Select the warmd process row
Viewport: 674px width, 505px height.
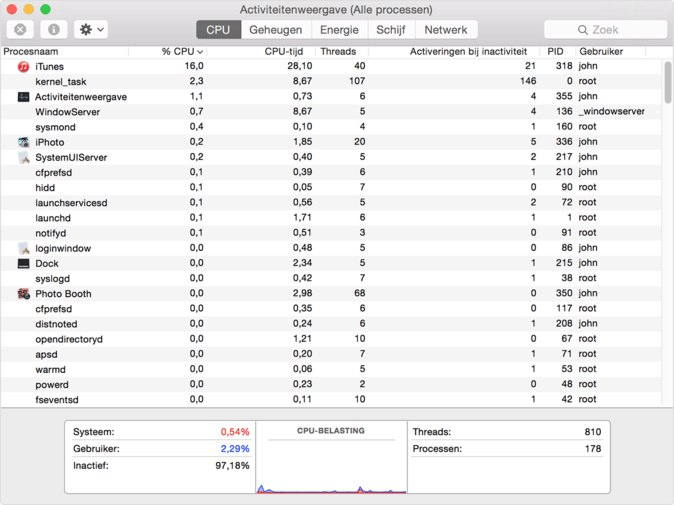pos(331,369)
